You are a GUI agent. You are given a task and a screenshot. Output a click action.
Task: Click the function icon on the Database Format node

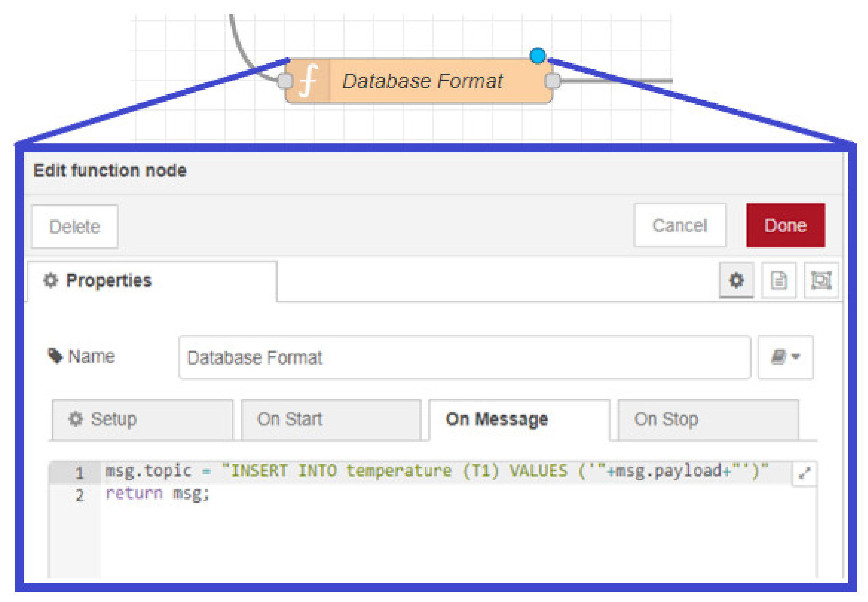coord(308,80)
